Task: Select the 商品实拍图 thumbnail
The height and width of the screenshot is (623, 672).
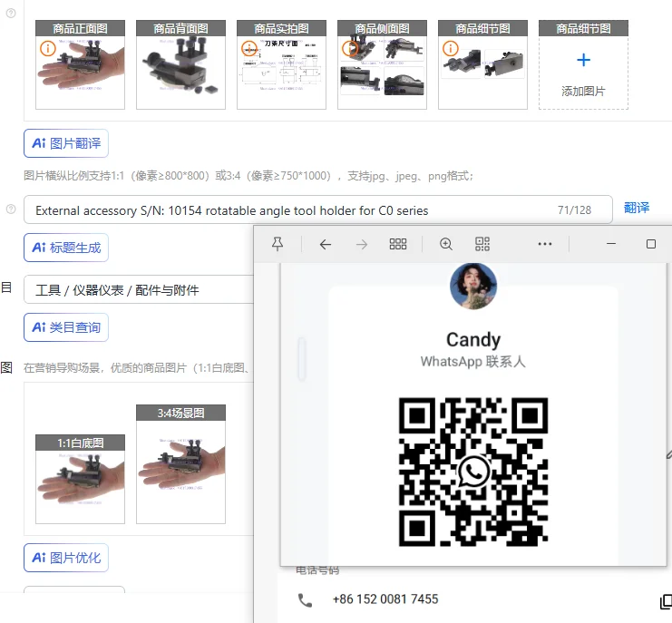Action: coord(281,64)
